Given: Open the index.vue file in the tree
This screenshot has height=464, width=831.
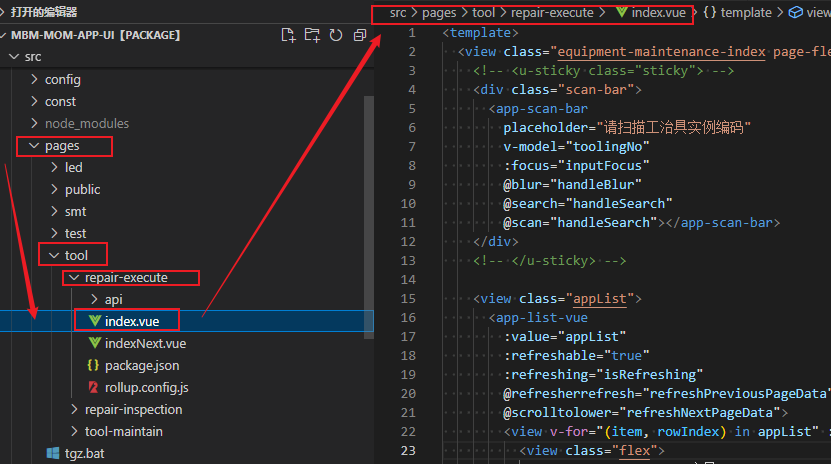Looking at the screenshot, I should pyautogui.click(x=132, y=321).
